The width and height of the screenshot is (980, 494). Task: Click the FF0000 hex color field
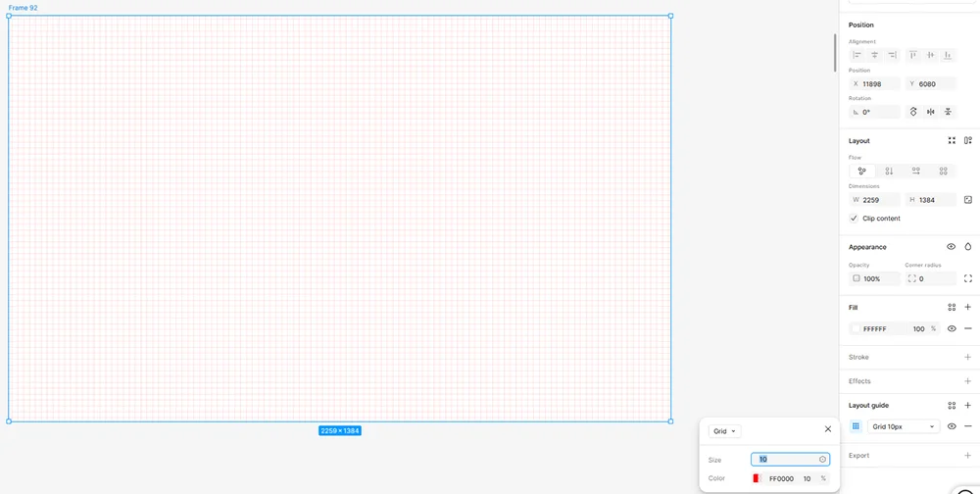coord(781,479)
